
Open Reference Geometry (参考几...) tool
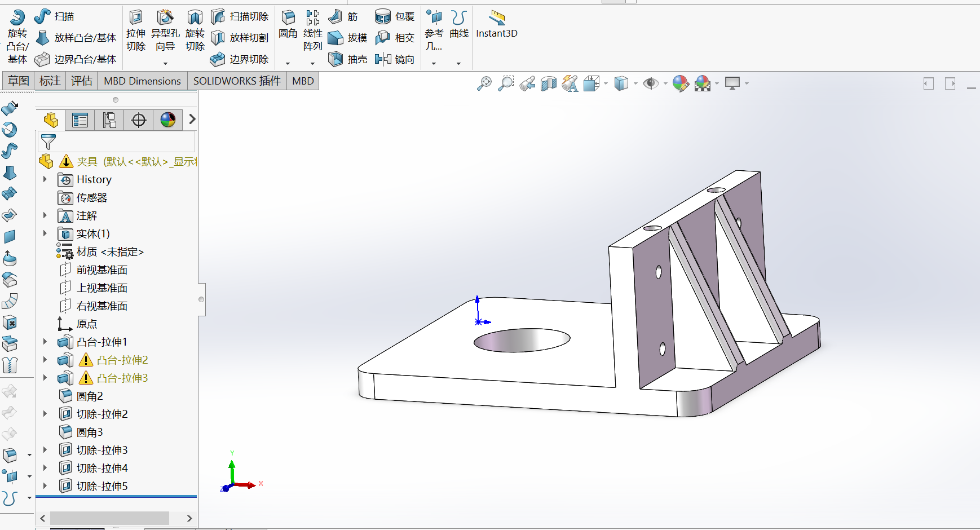click(x=434, y=31)
